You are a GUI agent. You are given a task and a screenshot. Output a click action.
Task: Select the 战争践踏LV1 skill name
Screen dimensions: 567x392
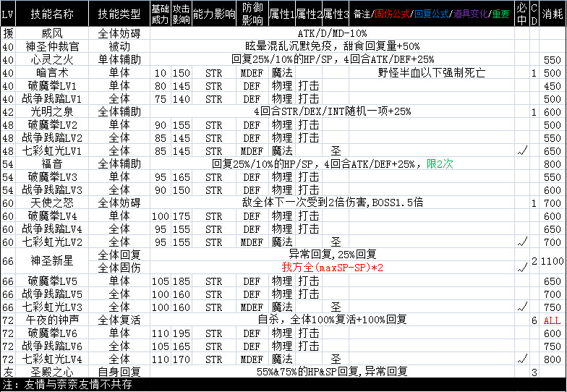[52, 98]
